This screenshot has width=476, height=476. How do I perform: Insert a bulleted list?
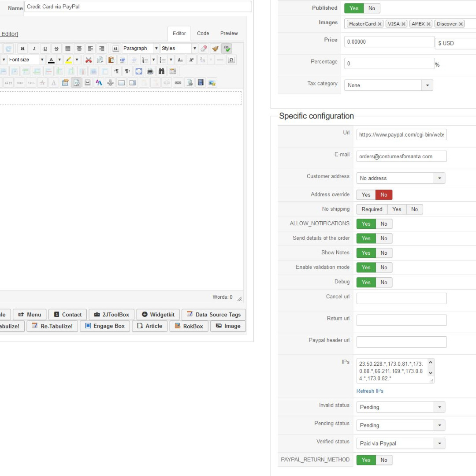pyautogui.click(x=163, y=60)
